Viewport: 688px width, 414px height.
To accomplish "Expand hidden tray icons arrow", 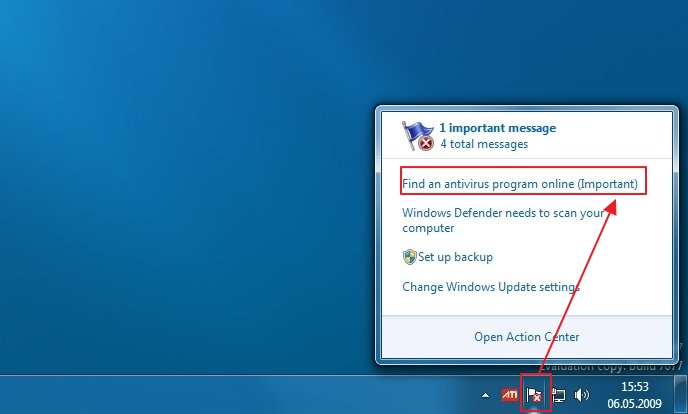I will [485, 395].
